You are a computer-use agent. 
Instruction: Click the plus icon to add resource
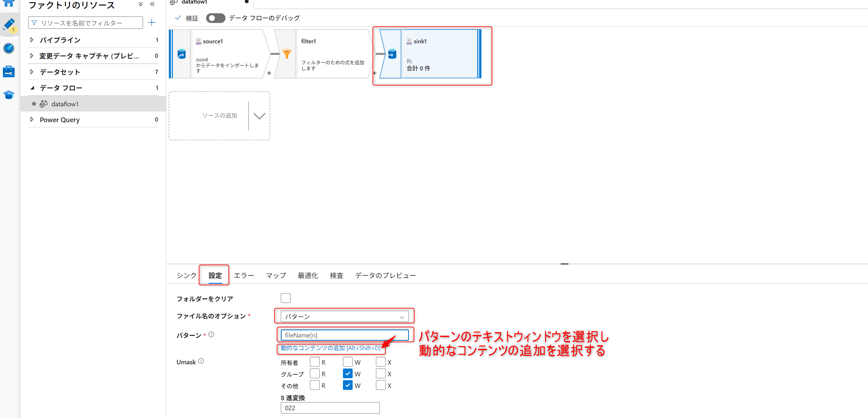tap(152, 23)
